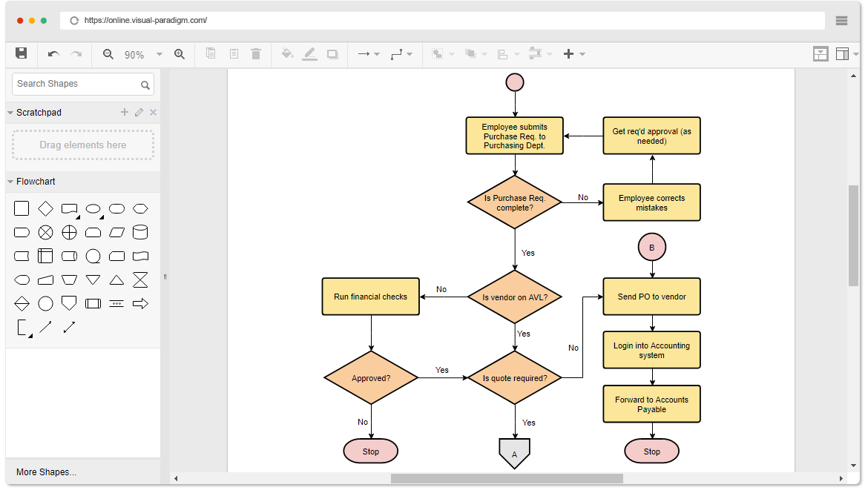868x493 pixels.
Task: Click the Delete icon in the toolbar
Action: (256, 53)
